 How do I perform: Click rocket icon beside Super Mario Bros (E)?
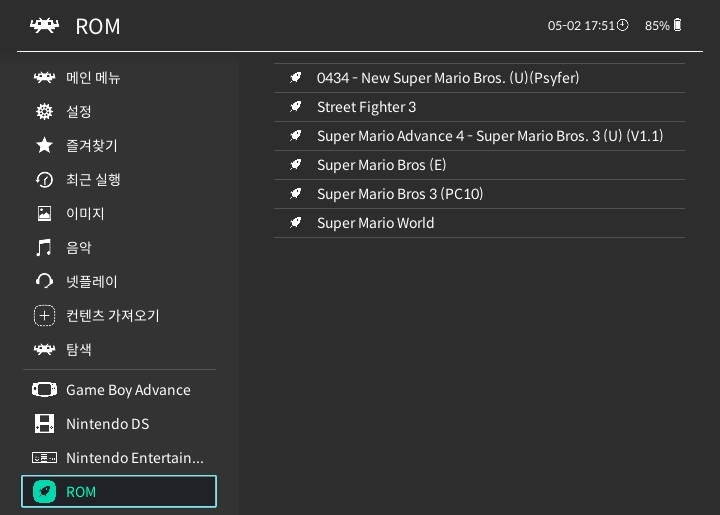[x=296, y=165]
